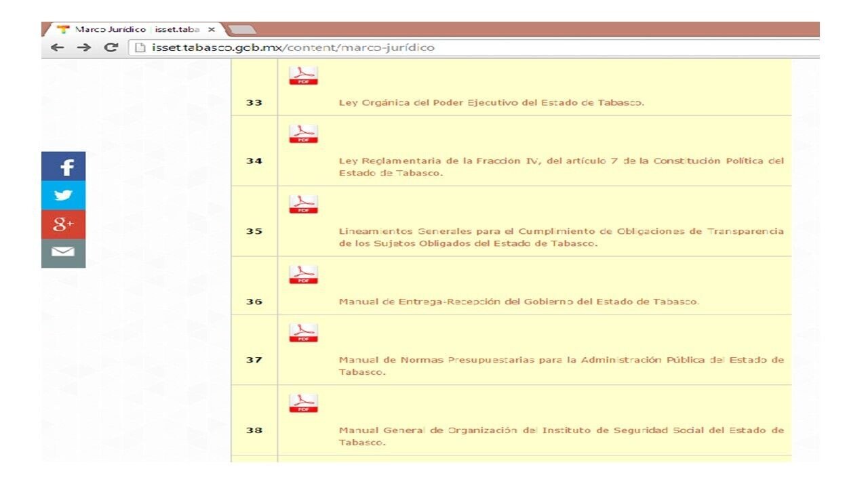Reload the page with the refresh button
Viewport: 868px width, 488px height.
point(110,47)
